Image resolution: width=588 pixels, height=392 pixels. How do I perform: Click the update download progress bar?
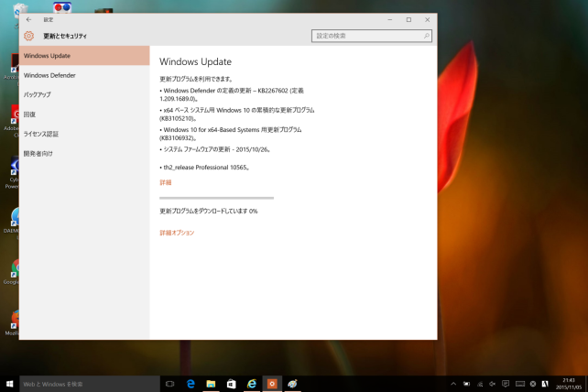click(216, 198)
